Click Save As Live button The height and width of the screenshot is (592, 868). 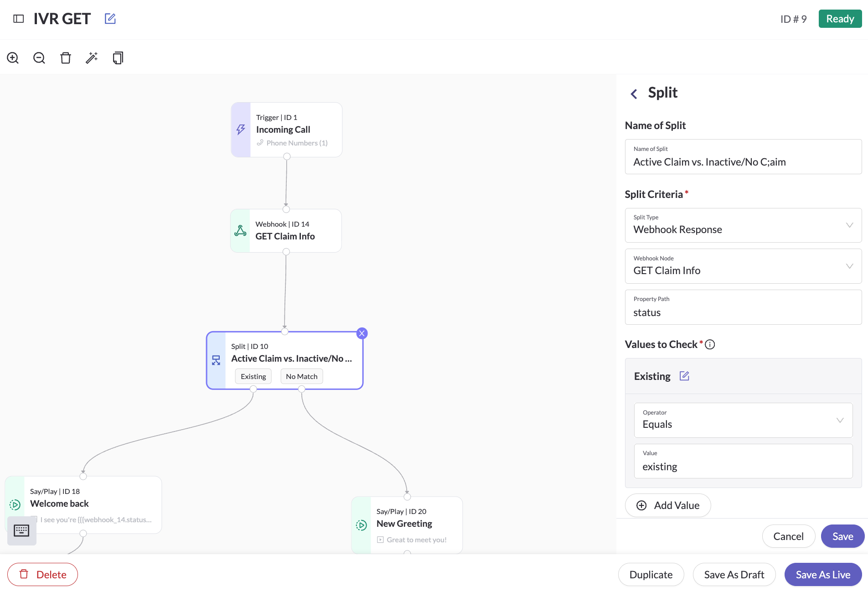pos(823,575)
